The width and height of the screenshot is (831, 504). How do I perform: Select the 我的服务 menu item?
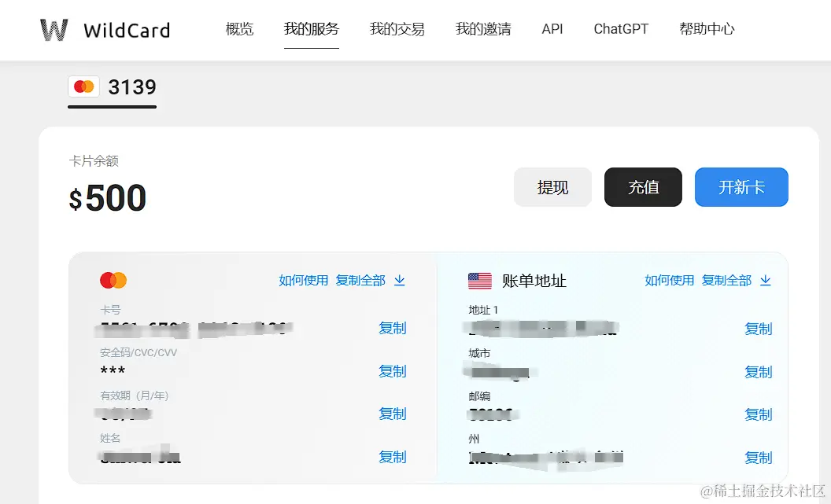tap(311, 29)
